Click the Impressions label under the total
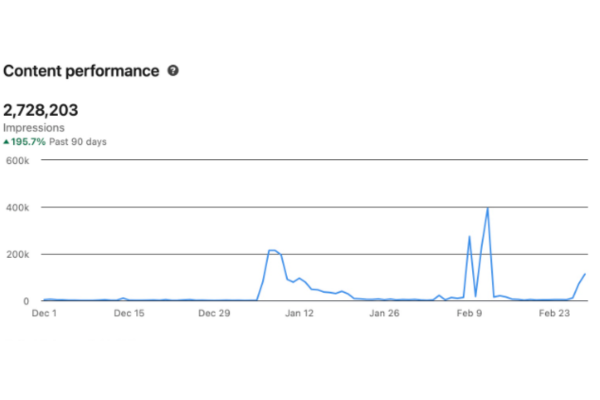 tap(34, 128)
